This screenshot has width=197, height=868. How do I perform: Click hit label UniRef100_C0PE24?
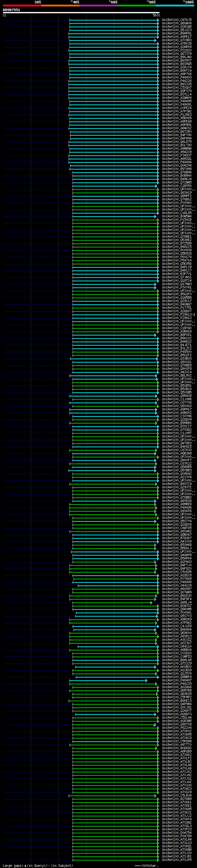pos(177,108)
